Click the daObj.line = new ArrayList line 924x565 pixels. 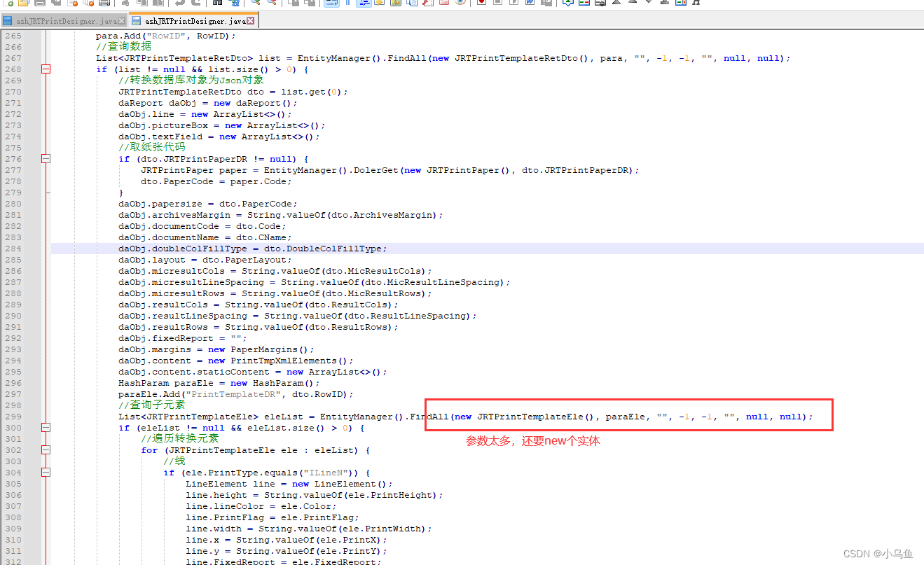coord(205,114)
